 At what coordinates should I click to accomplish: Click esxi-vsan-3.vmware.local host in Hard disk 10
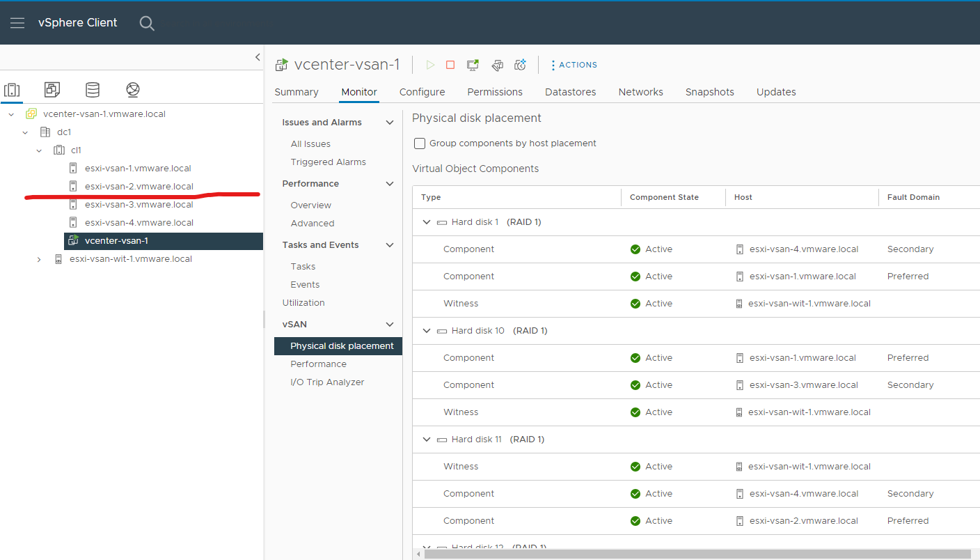(804, 385)
